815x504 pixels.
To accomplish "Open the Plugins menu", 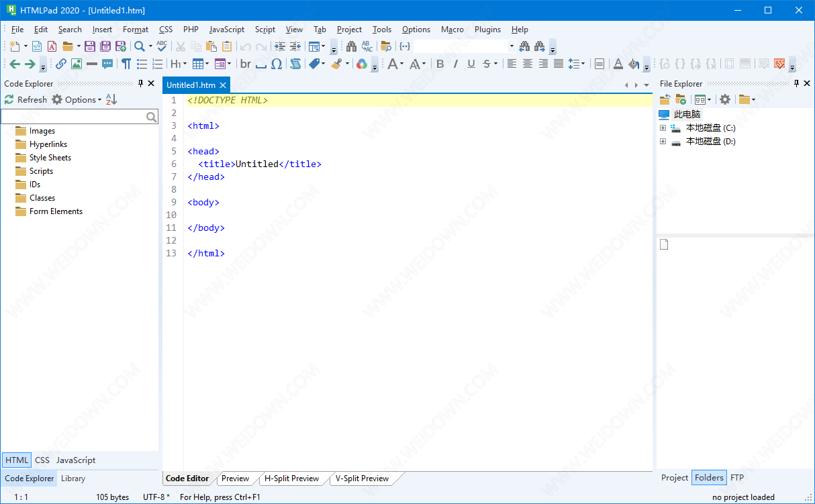I will click(487, 30).
